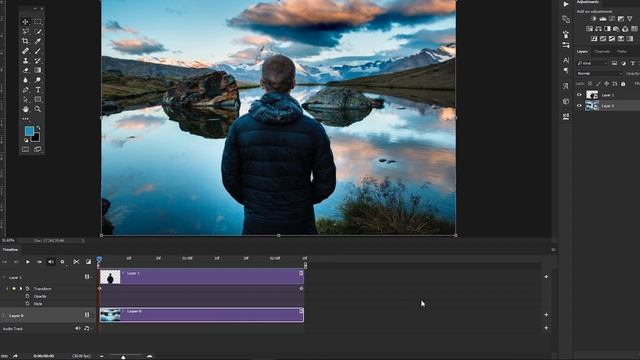The width and height of the screenshot is (640, 360).
Task: Click the background black color swatch
Action: coord(36,138)
